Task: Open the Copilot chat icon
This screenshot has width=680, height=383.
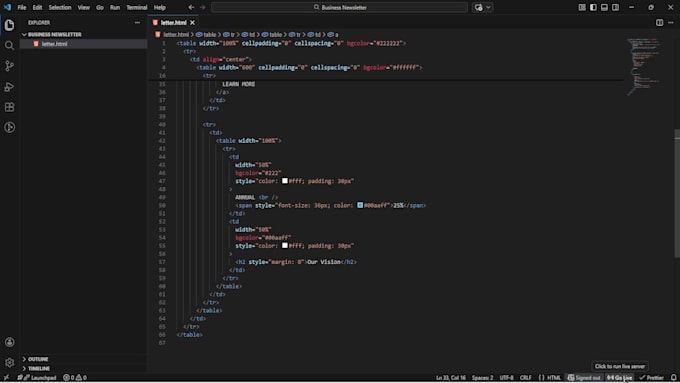Action: (478, 7)
